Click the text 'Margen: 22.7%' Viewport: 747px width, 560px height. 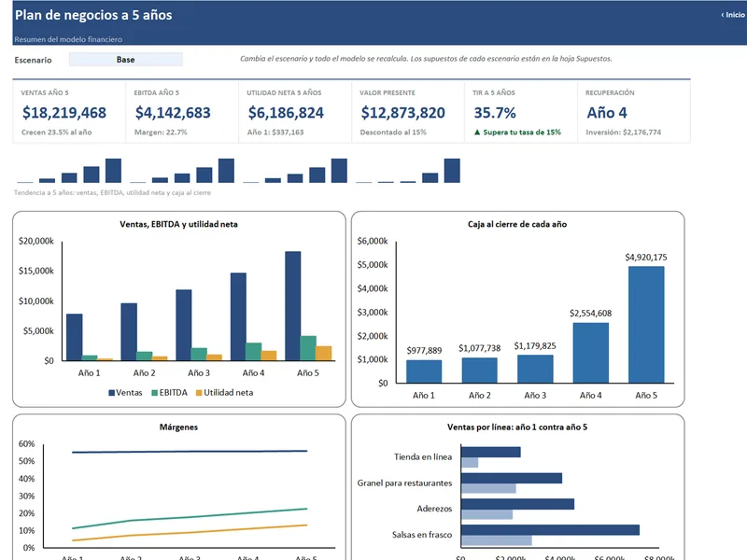(161, 132)
